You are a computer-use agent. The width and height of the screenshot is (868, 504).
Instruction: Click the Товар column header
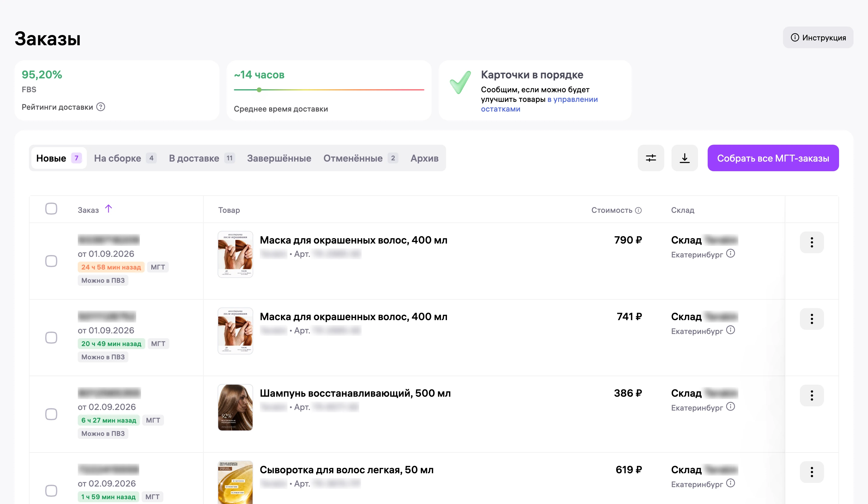click(229, 210)
